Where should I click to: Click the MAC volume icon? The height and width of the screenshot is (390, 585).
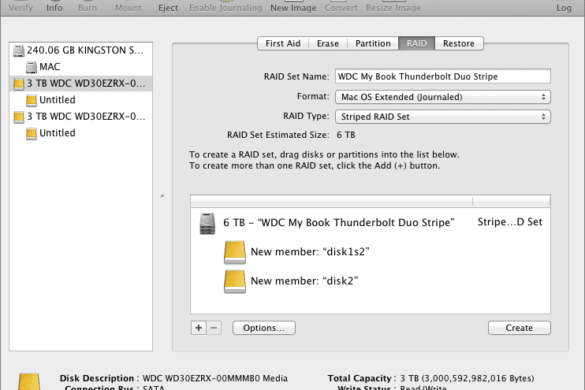(x=31, y=67)
